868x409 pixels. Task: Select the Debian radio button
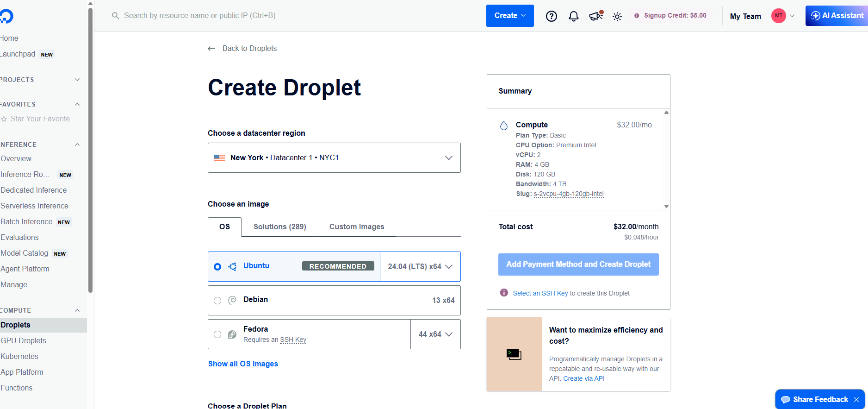click(217, 301)
